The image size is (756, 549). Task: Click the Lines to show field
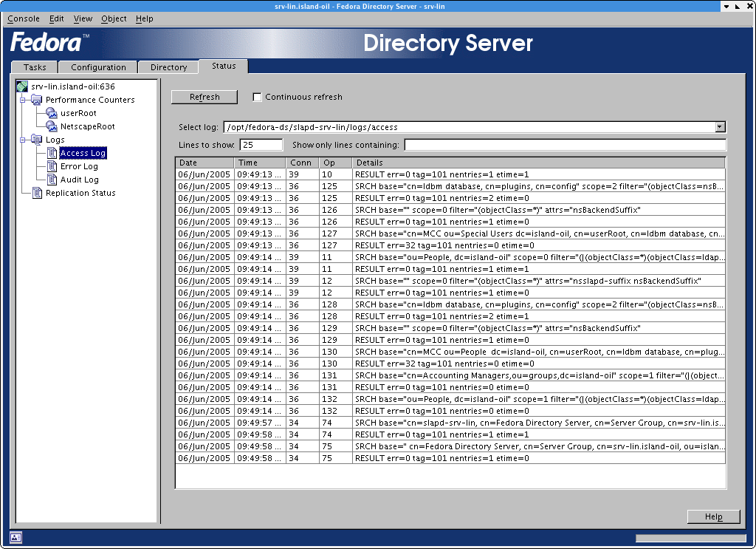tap(261, 145)
